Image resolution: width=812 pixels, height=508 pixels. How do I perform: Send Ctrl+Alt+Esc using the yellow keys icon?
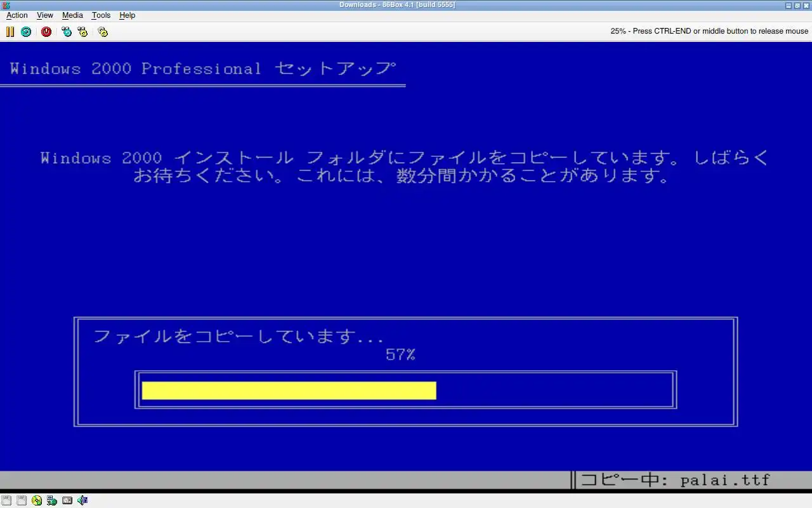tap(82, 32)
